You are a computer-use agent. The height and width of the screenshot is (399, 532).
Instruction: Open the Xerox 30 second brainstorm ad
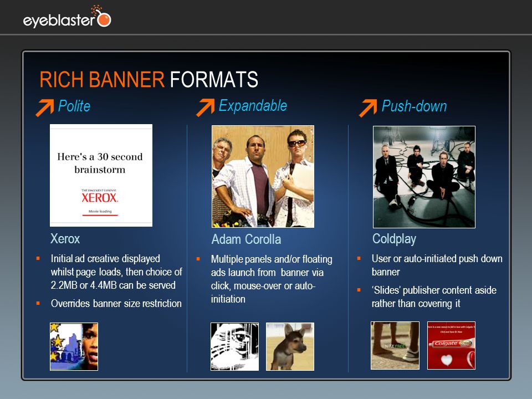pyautogui.click(x=101, y=176)
